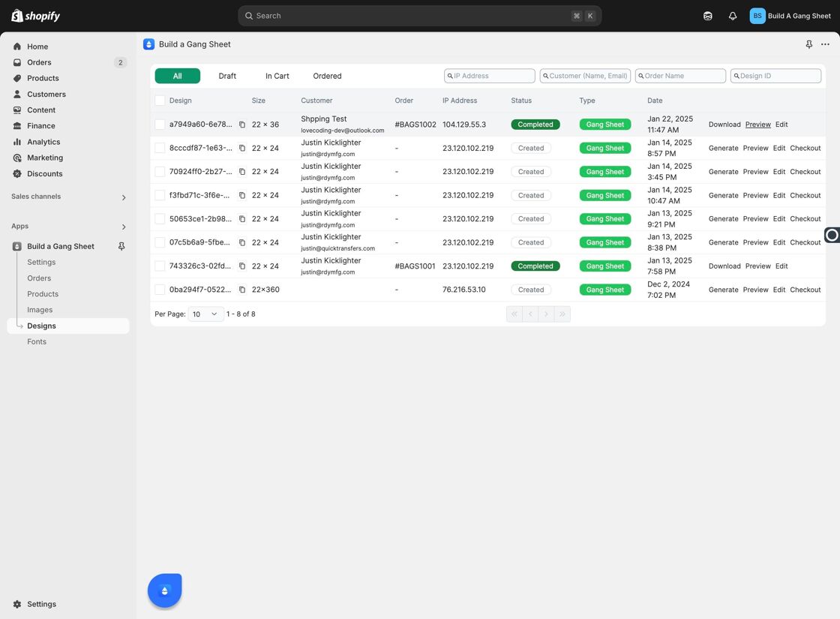840x619 pixels.
Task: Copy design ID f3fbd71c-3f6e
Action: tap(242, 195)
